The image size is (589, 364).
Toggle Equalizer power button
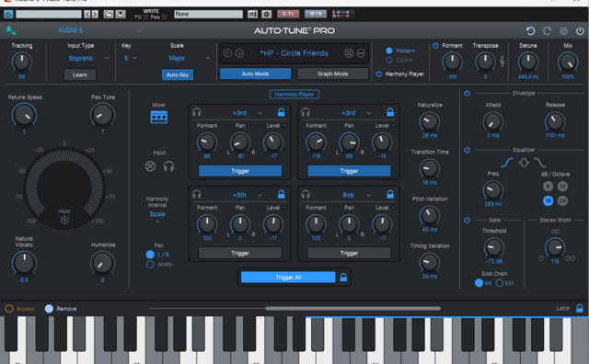click(467, 149)
